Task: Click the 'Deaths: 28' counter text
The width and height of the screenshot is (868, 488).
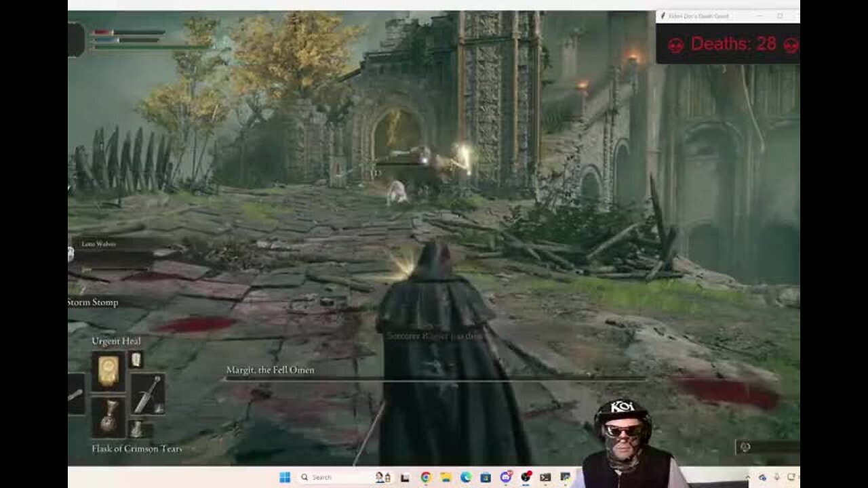Action: tap(734, 44)
